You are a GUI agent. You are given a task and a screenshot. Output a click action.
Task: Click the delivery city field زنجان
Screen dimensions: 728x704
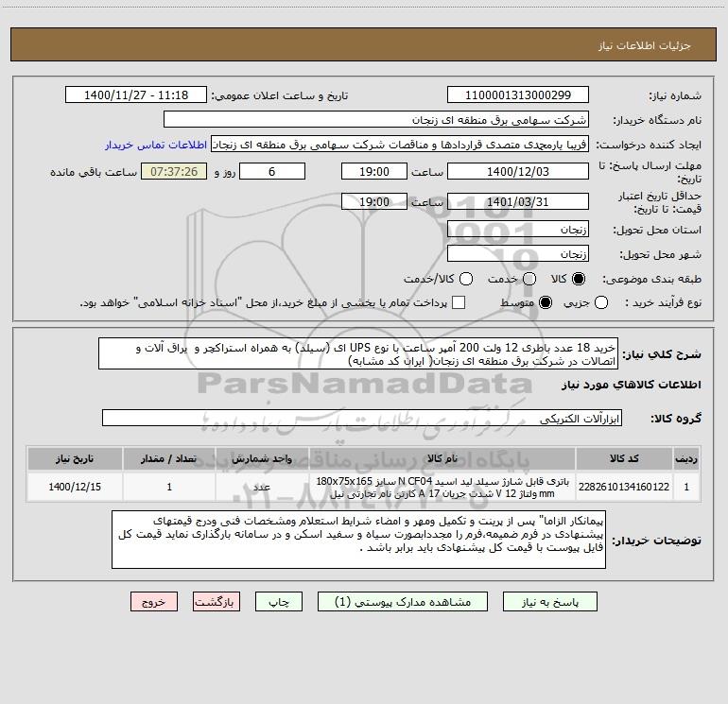pos(518,254)
